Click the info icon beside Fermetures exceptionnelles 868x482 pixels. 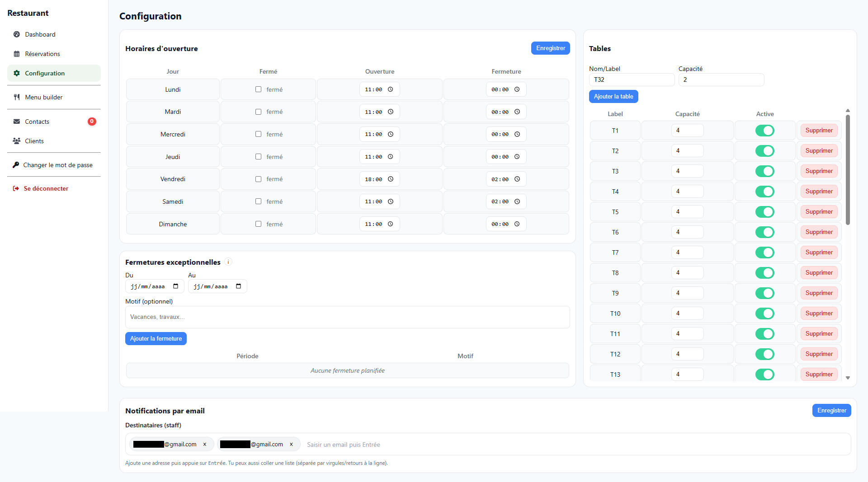pos(228,262)
